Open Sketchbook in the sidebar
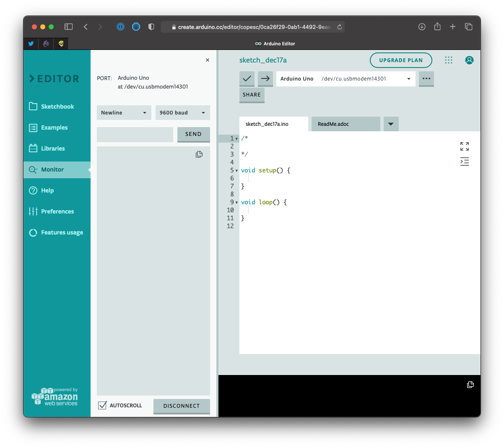Screen dimensions: 504x448 57,107
